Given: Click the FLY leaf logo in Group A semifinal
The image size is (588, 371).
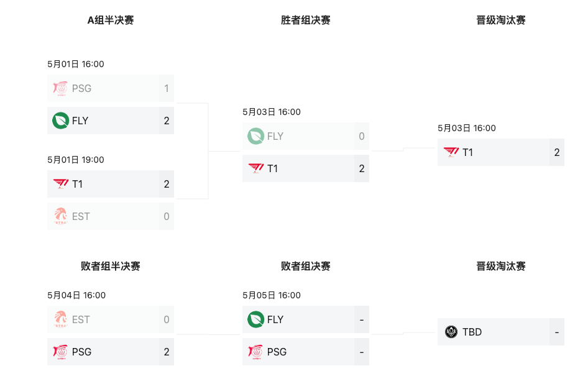Looking at the screenshot, I should click(x=60, y=121).
